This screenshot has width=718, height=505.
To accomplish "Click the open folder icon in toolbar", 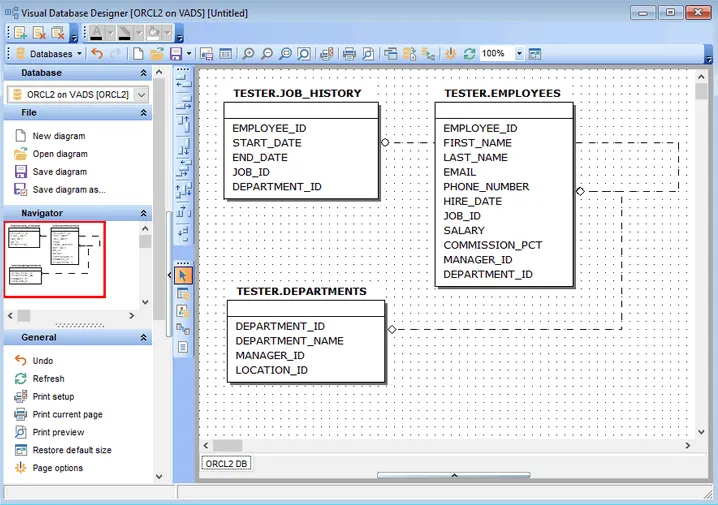I will [x=157, y=53].
